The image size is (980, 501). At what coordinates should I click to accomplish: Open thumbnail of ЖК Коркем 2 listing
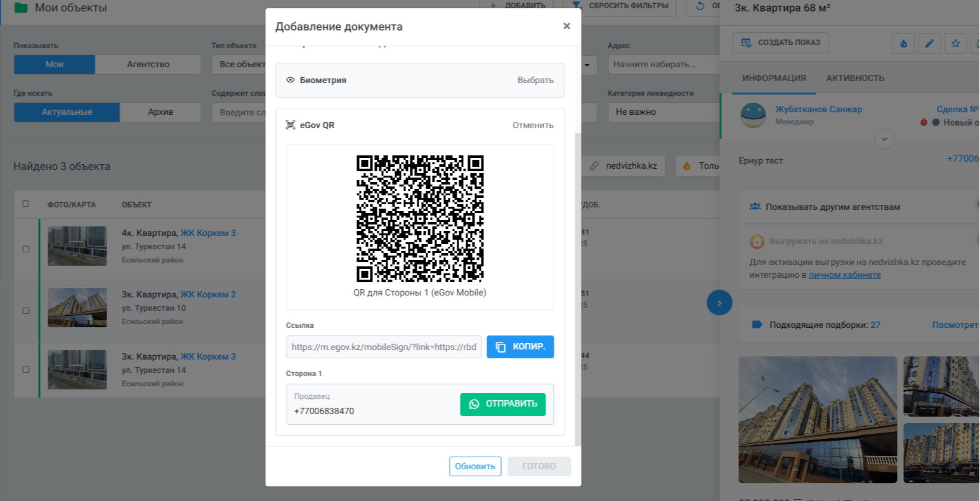pyautogui.click(x=77, y=308)
